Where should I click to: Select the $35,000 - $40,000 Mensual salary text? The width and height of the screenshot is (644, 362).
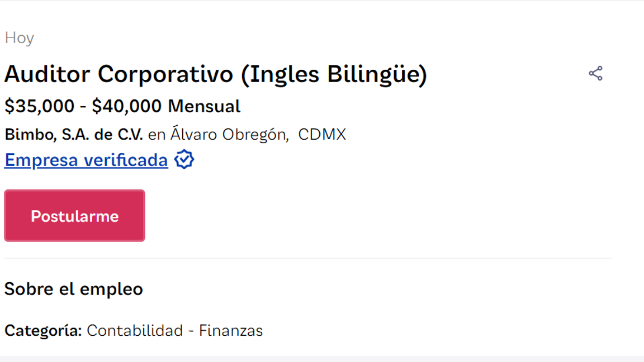pyautogui.click(x=122, y=106)
